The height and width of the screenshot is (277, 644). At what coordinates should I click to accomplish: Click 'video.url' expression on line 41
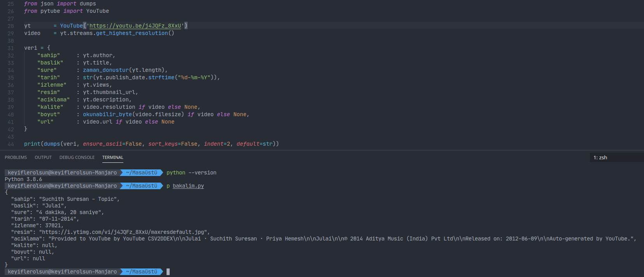coord(98,122)
